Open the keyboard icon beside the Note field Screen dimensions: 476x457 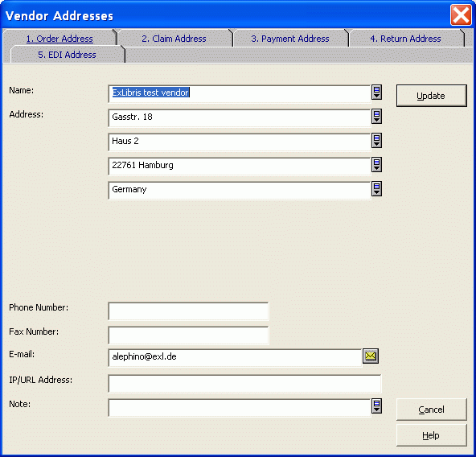tap(376, 406)
